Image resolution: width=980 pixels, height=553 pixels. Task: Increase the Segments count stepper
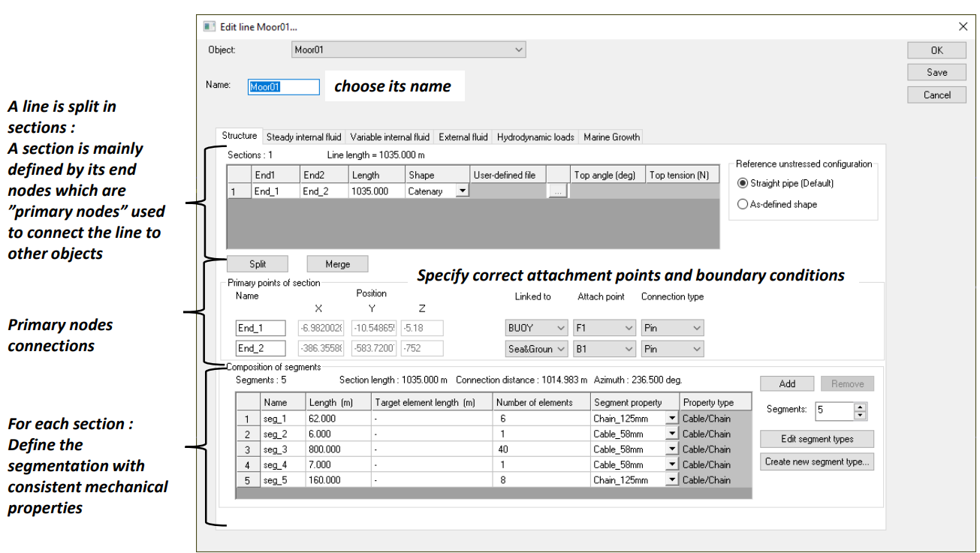(x=861, y=407)
